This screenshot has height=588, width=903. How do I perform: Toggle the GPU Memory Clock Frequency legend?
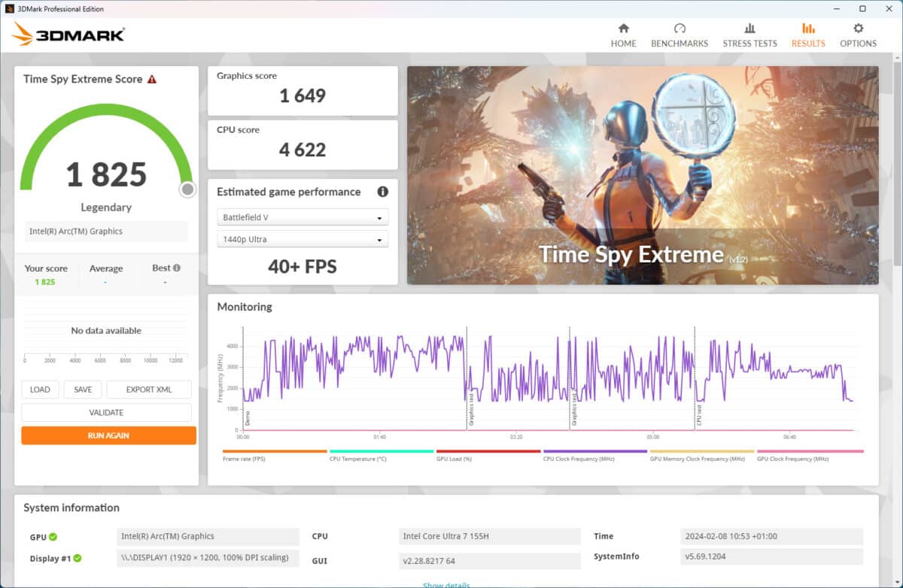[x=702, y=455]
